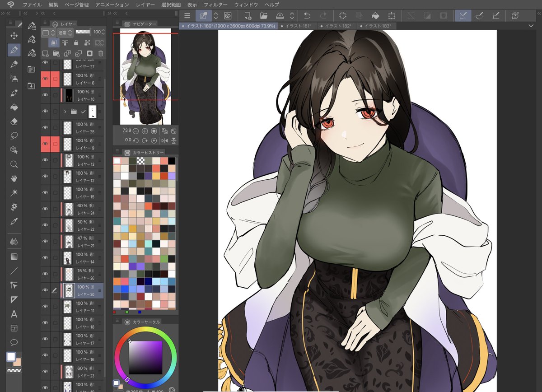Select the Pen tool
542x392 pixels.
(x=14, y=50)
